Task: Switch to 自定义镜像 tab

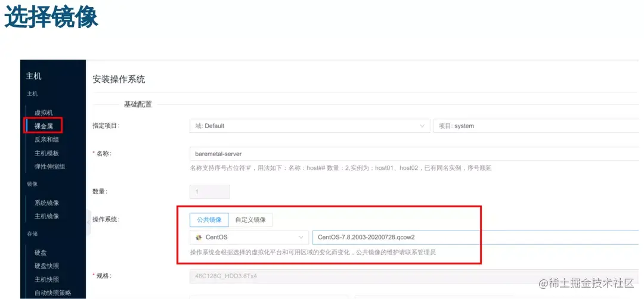Action: pyautogui.click(x=250, y=219)
